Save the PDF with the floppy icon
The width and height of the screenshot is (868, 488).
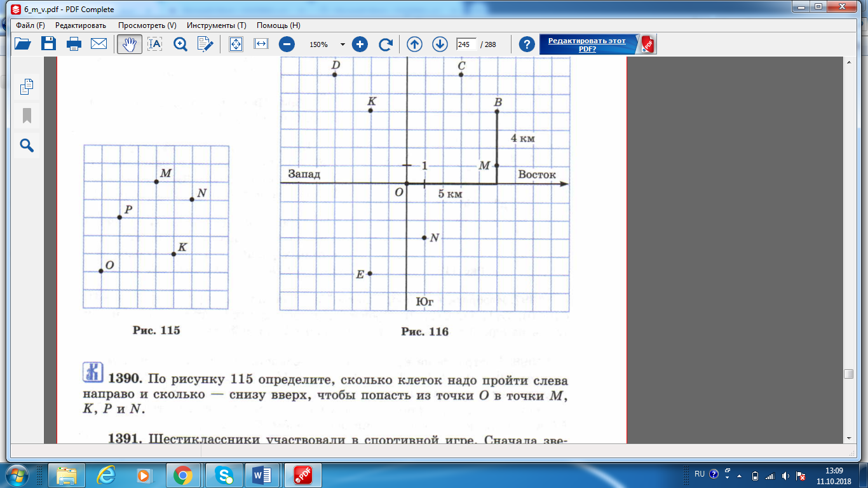click(x=48, y=44)
